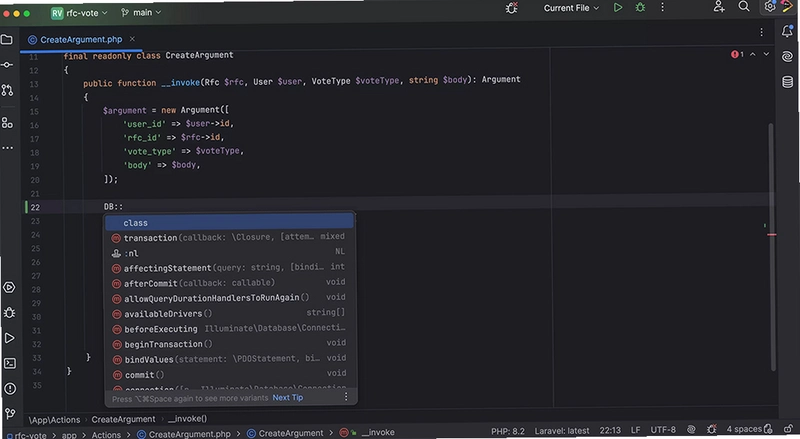Show more tool windows in left sidebar

(x=7, y=148)
